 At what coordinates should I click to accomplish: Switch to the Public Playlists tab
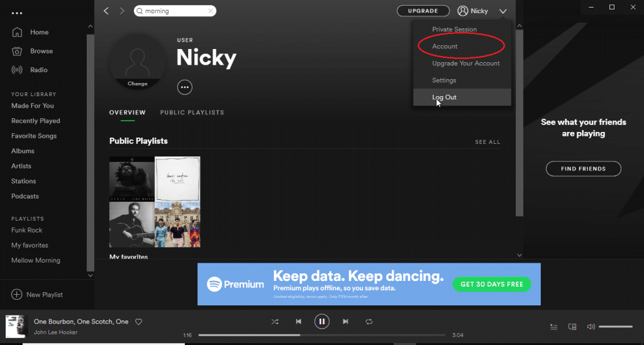(192, 112)
